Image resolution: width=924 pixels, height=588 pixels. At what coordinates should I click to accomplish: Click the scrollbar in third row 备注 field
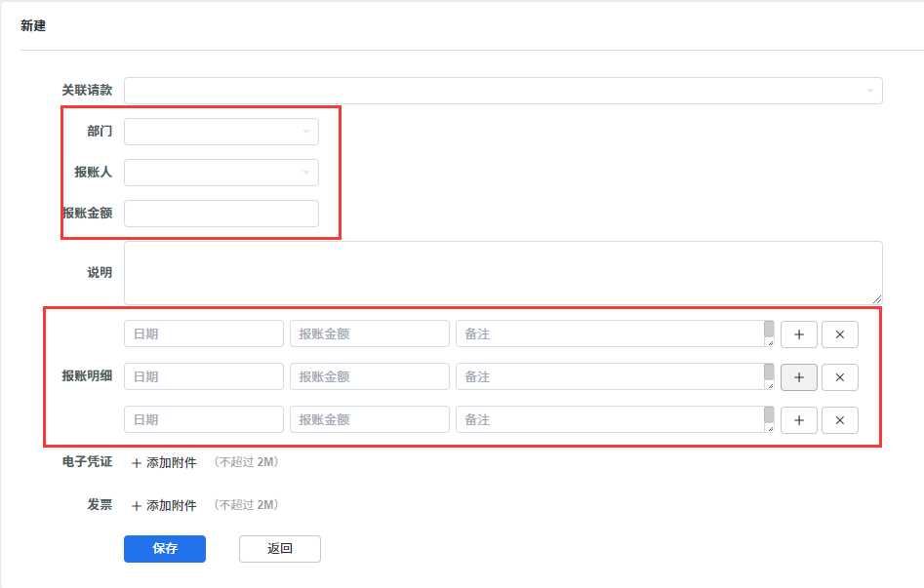(x=769, y=414)
